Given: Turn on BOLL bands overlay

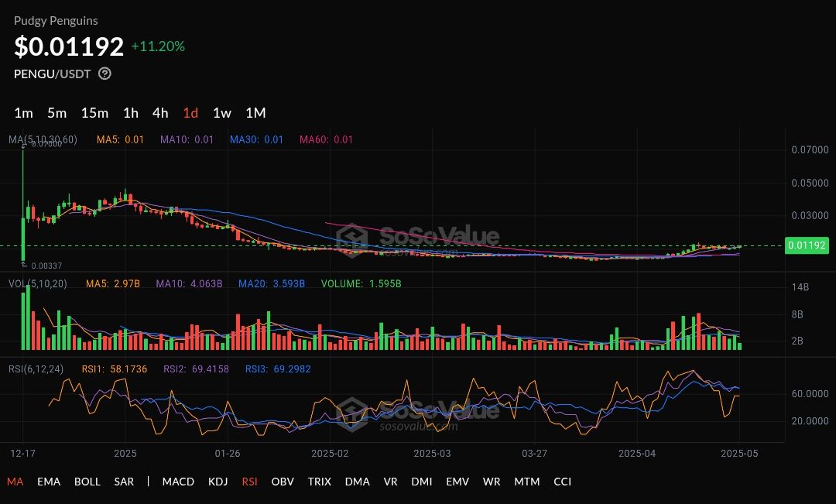Looking at the screenshot, I should [87, 482].
